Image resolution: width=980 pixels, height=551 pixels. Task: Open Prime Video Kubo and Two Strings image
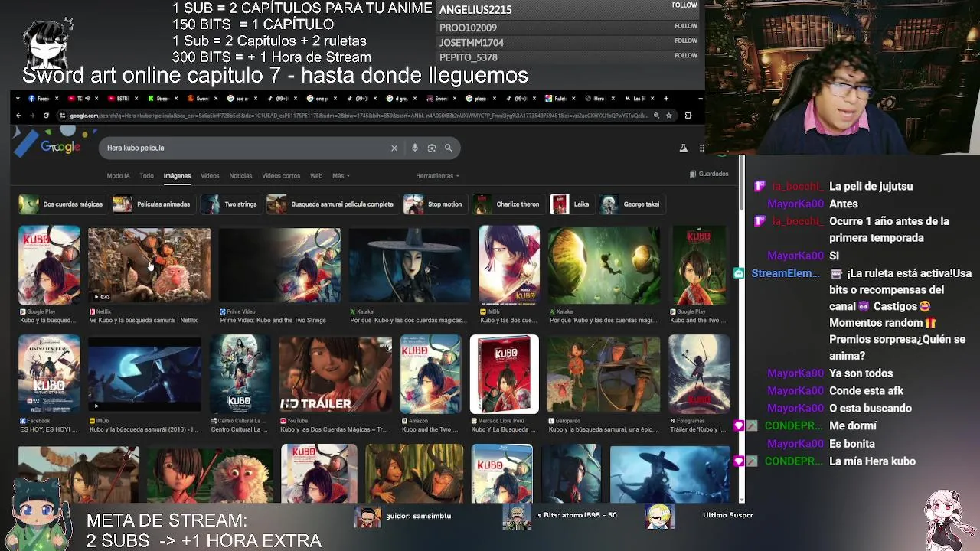279,265
